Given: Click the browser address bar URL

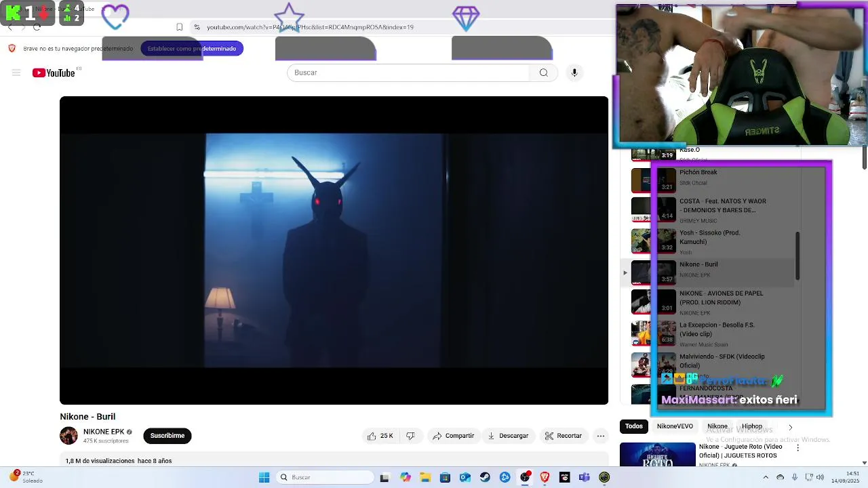Looking at the screenshot, I should point(310,27).
